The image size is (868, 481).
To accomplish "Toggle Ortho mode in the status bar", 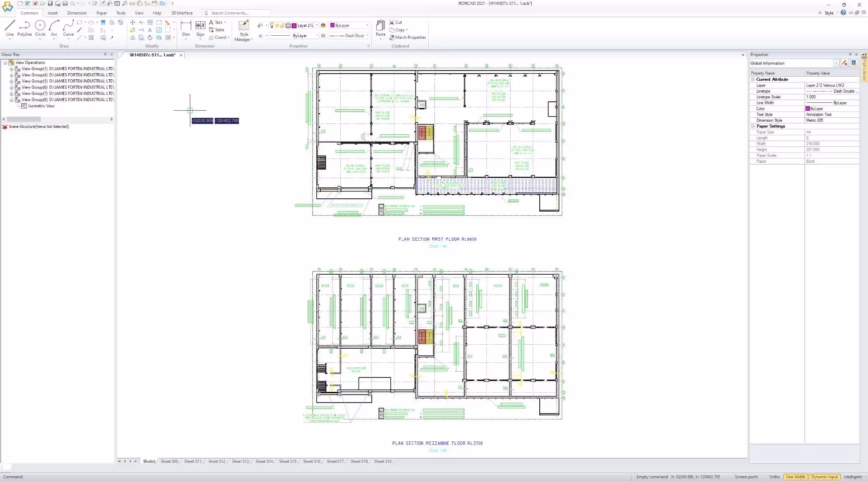I will (774, 477).
